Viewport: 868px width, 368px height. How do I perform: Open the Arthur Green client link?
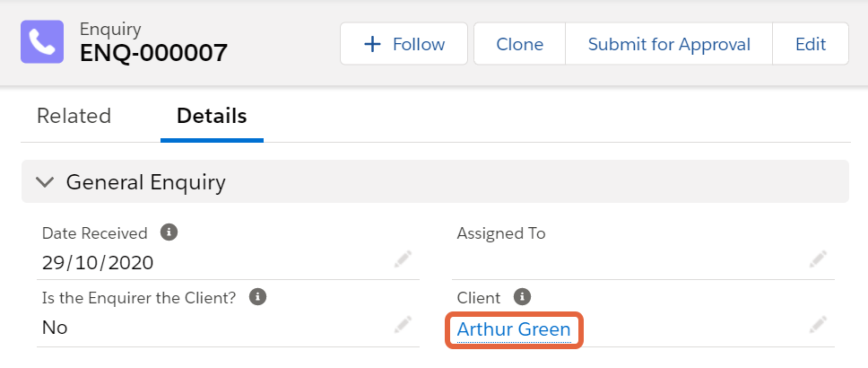514,329
